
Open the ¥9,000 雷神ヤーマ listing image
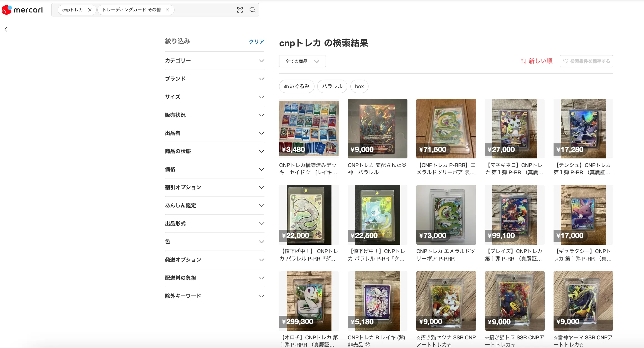(583, 301)
